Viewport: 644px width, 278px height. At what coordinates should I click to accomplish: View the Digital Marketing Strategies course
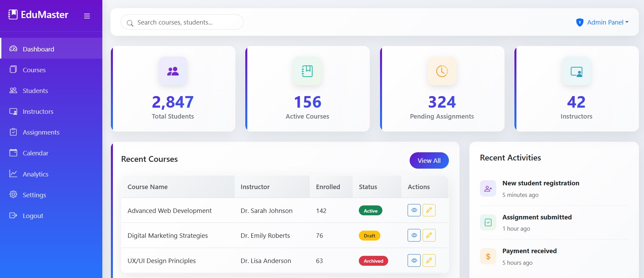(414, 235)
